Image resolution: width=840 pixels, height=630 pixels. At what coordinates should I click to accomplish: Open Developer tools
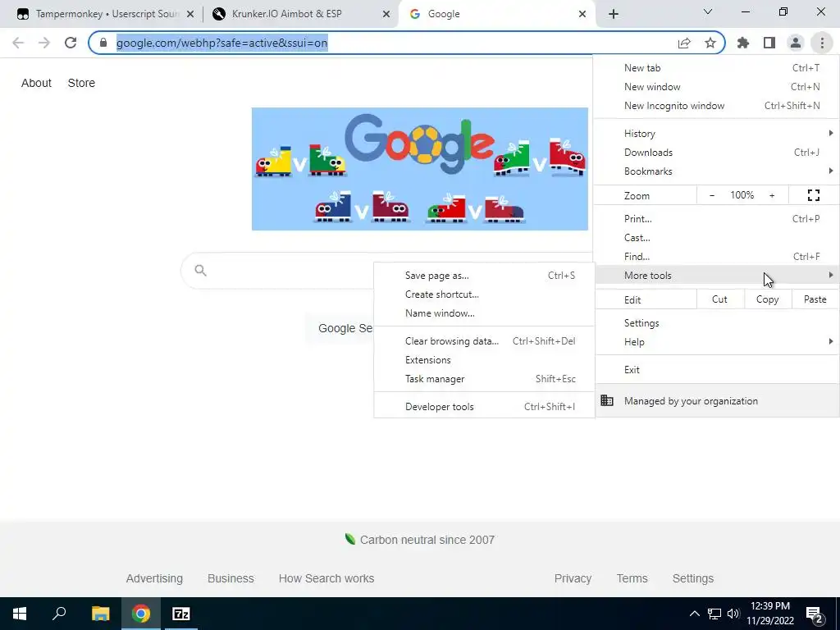click(x=484, y=407)
